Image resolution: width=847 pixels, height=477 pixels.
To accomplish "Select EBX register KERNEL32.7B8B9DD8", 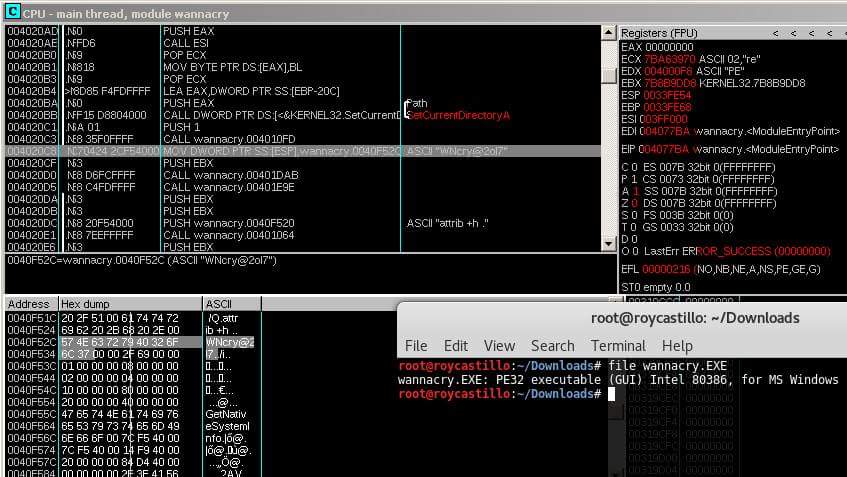I will [752, 83].
